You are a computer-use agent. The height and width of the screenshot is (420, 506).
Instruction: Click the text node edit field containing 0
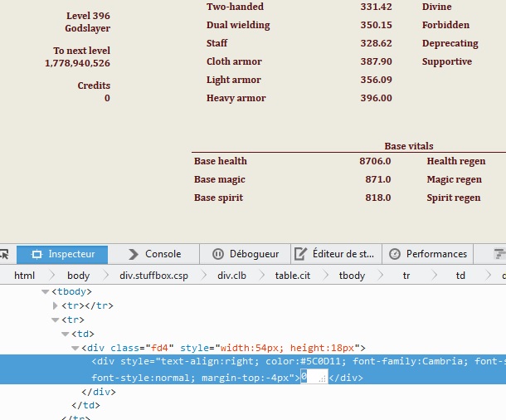(x=314, y=377)
